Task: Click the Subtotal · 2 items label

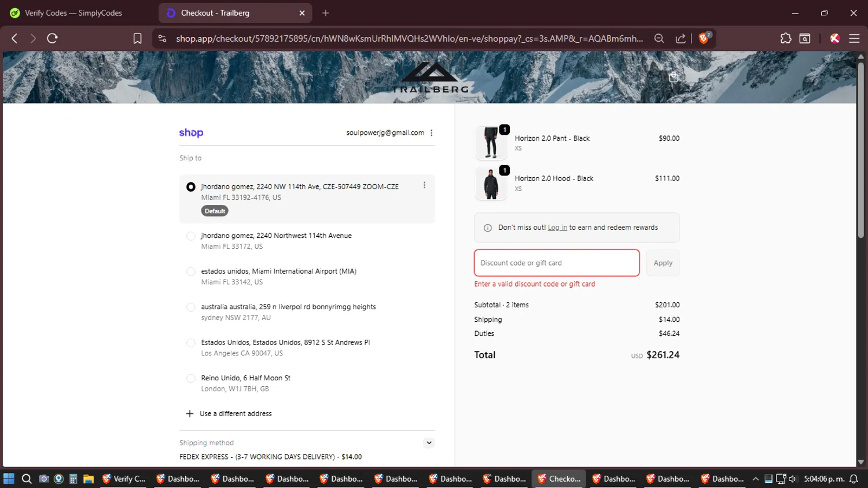Action: [501, 305]
